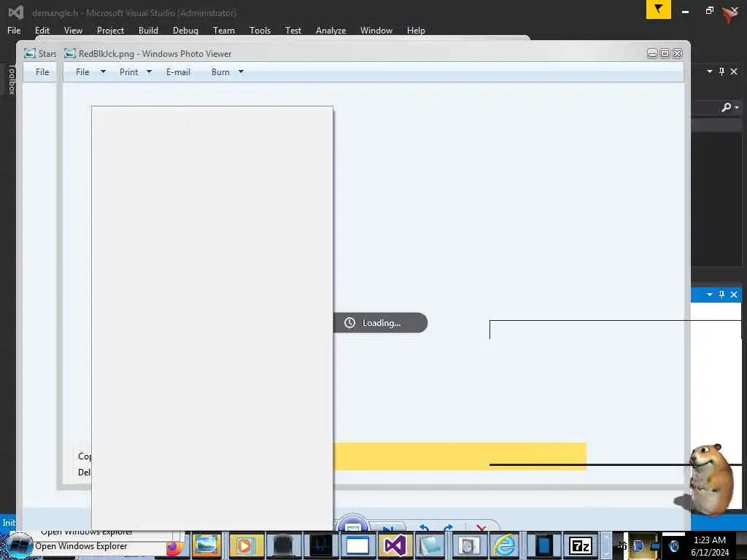Open the Window menu

[376, 31]
